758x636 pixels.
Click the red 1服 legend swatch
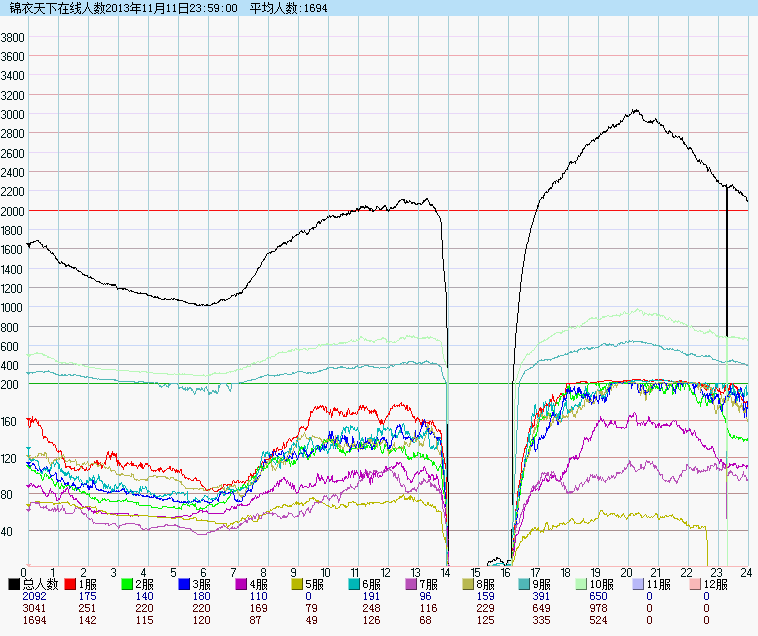pos(71,583)
